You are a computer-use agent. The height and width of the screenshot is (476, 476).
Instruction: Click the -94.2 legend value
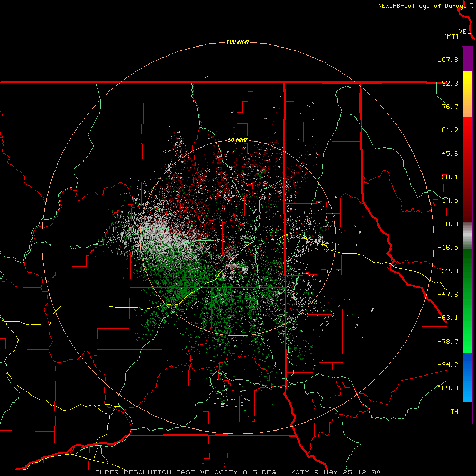pyautogui.click(x=448, y=364)
